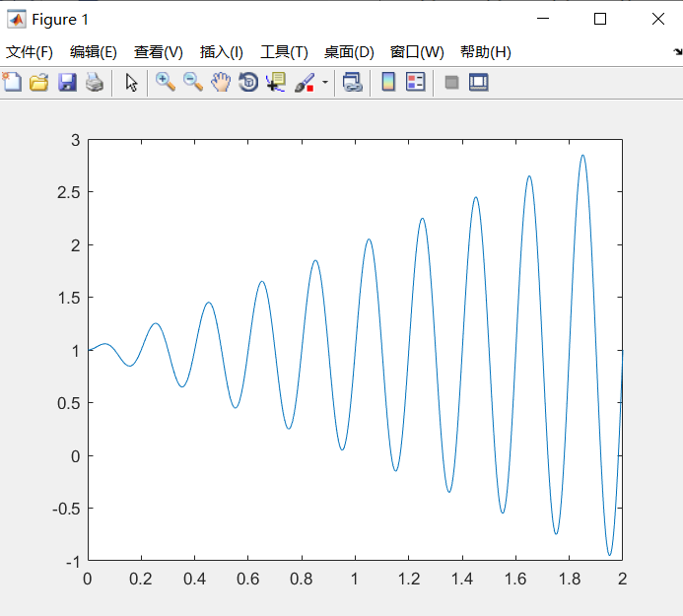Click the y-axis tick label 3
The image size is (683, 616).
76,140
